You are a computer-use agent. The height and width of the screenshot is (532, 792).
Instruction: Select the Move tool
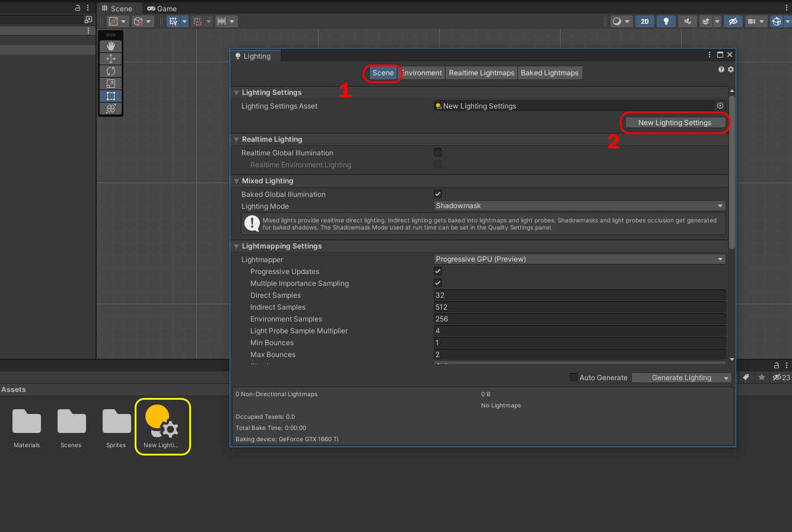point(110,58)
